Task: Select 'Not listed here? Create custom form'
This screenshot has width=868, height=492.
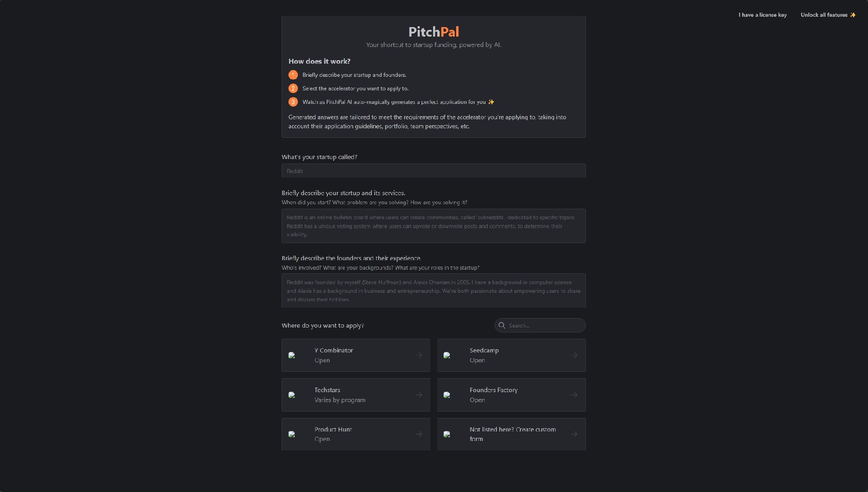Action: pyautogui.click(x=512, y=434)
